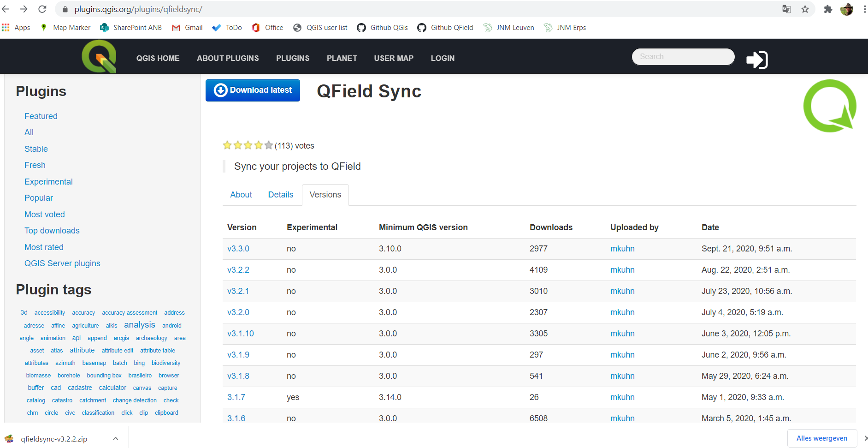Open the Gmail bookmark icon
Viewport: 868px width, 448px height.
176,28
